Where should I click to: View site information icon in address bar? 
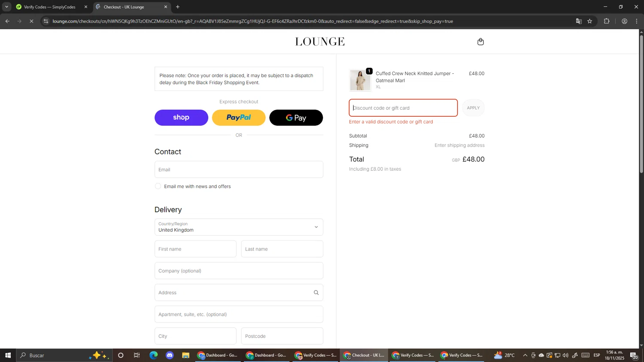46,21
